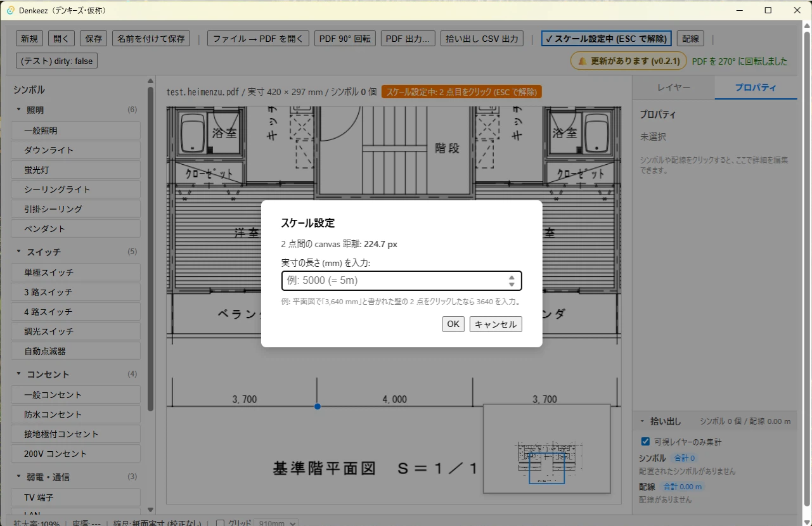This screenshot has width=812, height=526.
Task: Collapse the 弱電・通信 symbol category
Action: pos(19,477)
